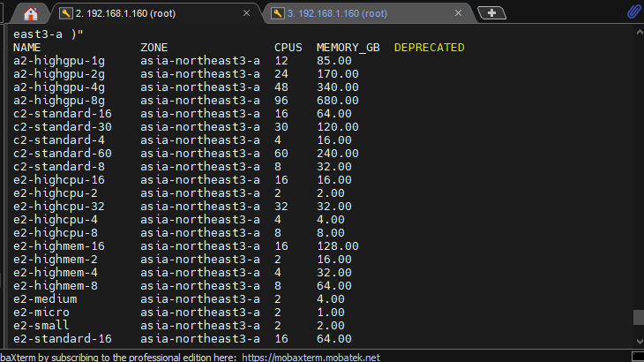Viewport: 644px width, 362px height.
Task: Open a new tab with plus button
Action: [491, 13]
